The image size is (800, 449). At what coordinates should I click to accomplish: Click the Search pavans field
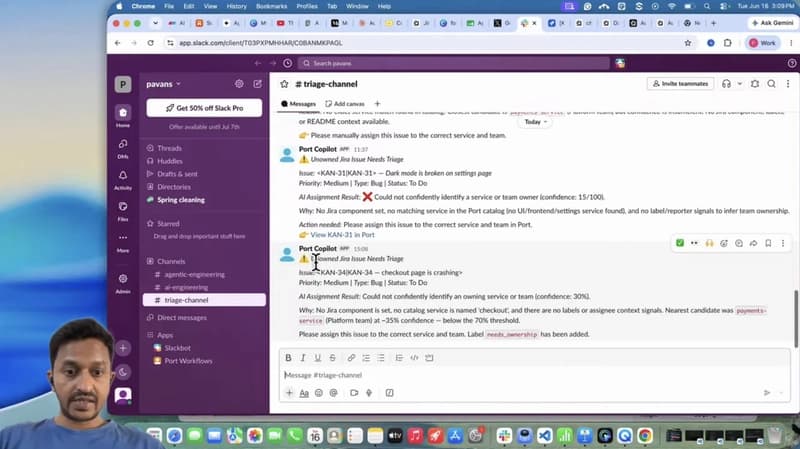[x=454, y=63]
